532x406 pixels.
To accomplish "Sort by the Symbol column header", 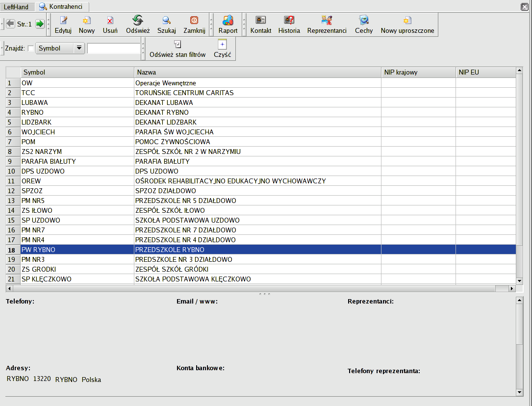I will pos(77,72).
